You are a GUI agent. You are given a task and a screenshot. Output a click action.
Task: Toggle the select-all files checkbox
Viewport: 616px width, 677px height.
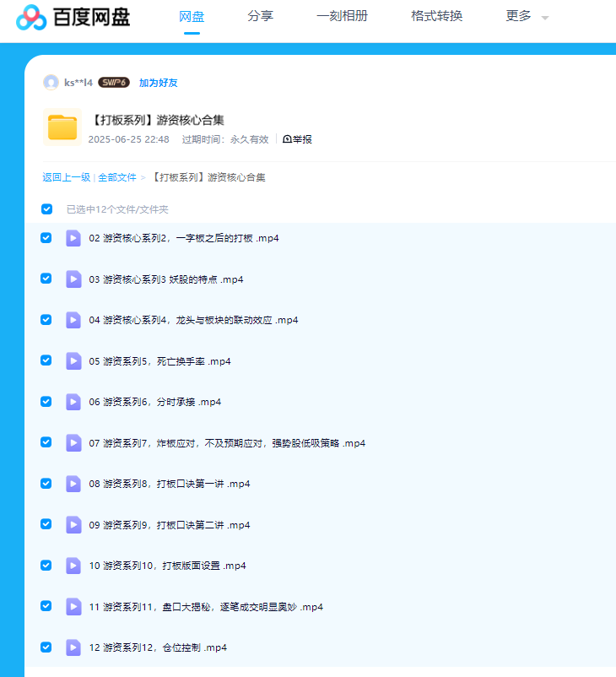47,209
